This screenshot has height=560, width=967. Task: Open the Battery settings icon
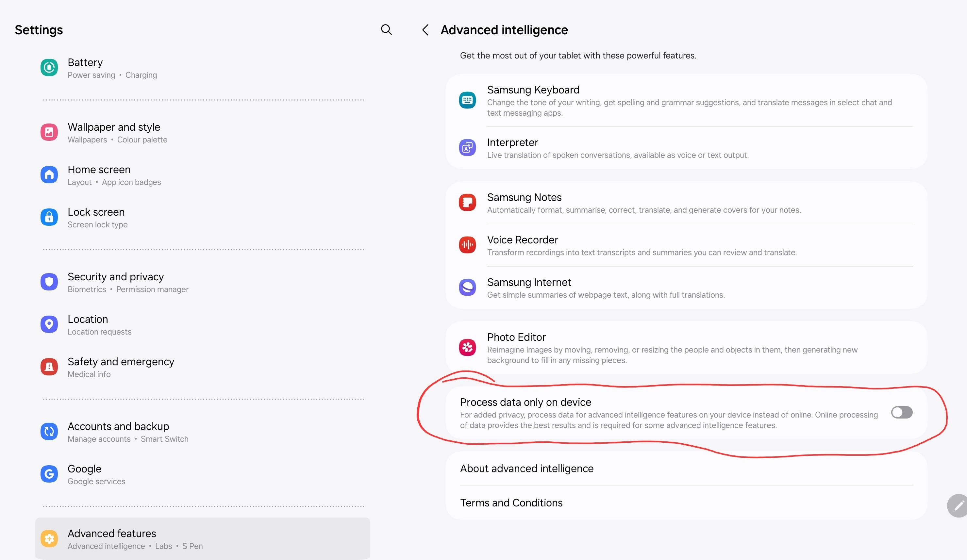pyautogui.click(x=49, y=68)
